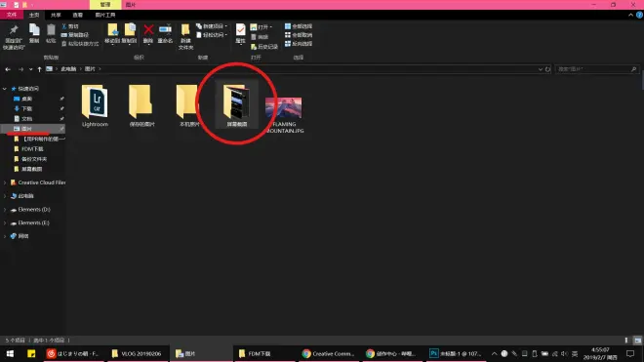Switch to the 图片工具 (Picture Tools) tab

point(105,15)
